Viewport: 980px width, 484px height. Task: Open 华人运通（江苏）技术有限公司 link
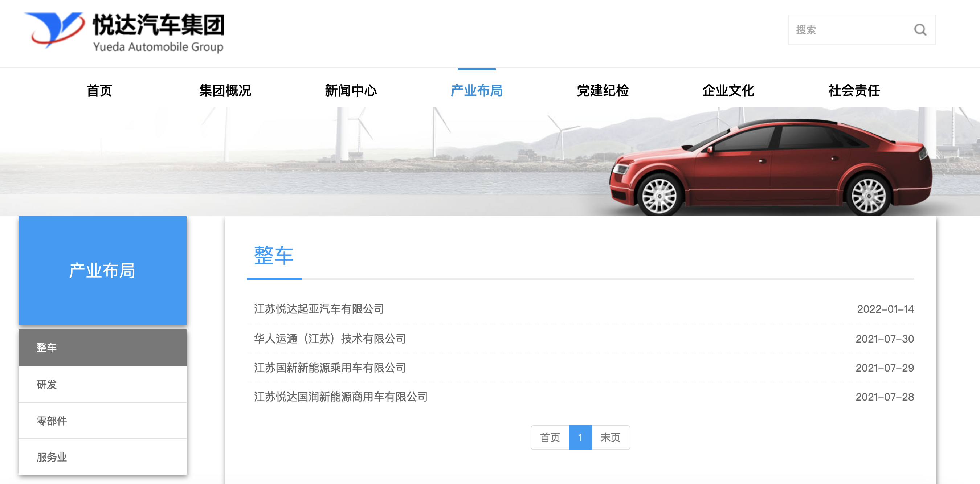click(330, 339)
